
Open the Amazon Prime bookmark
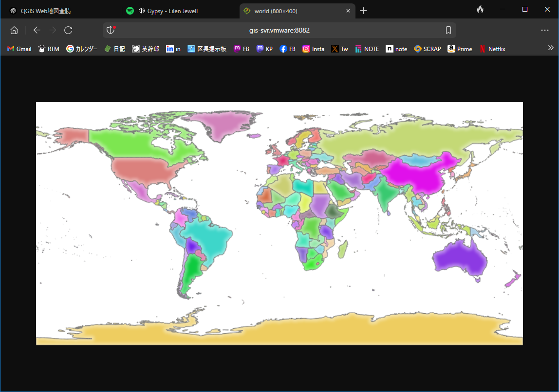(460, 49)
